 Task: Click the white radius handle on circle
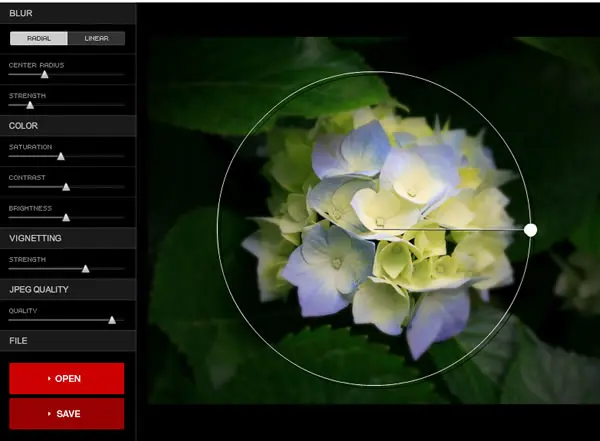coord(530,230)
